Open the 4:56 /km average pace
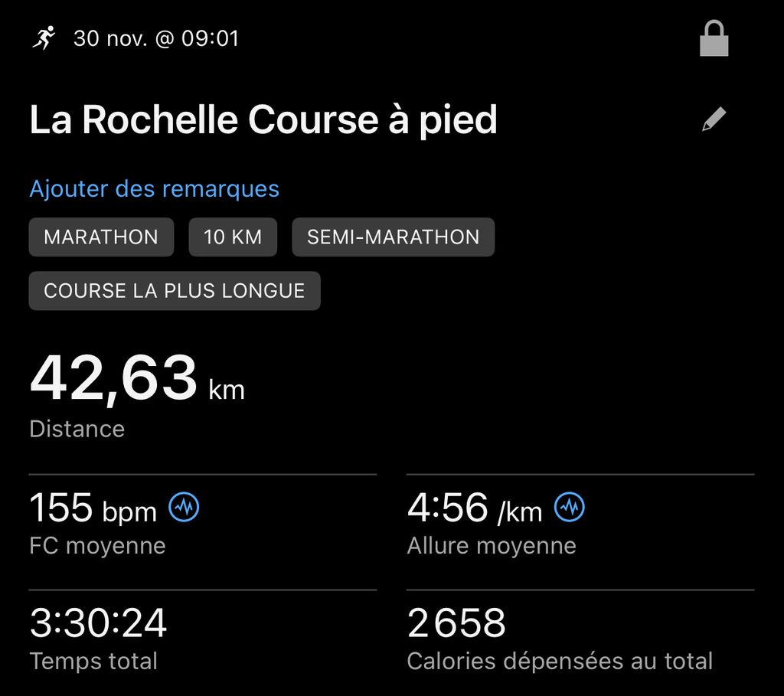 coord(474,508)
